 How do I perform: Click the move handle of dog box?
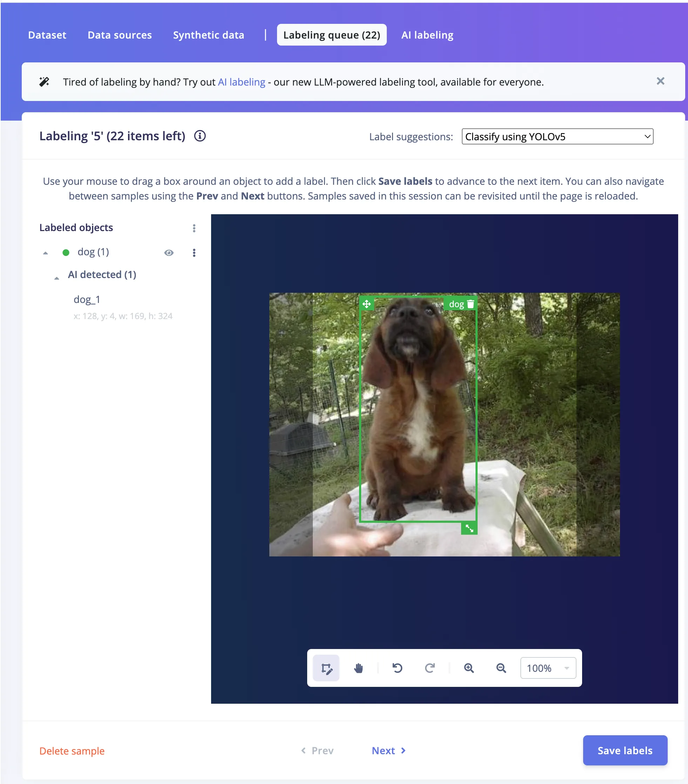coord(367,304)
